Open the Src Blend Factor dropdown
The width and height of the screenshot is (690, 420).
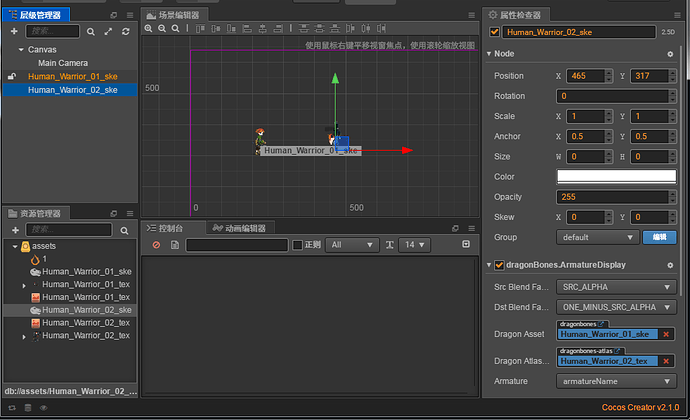616,287
